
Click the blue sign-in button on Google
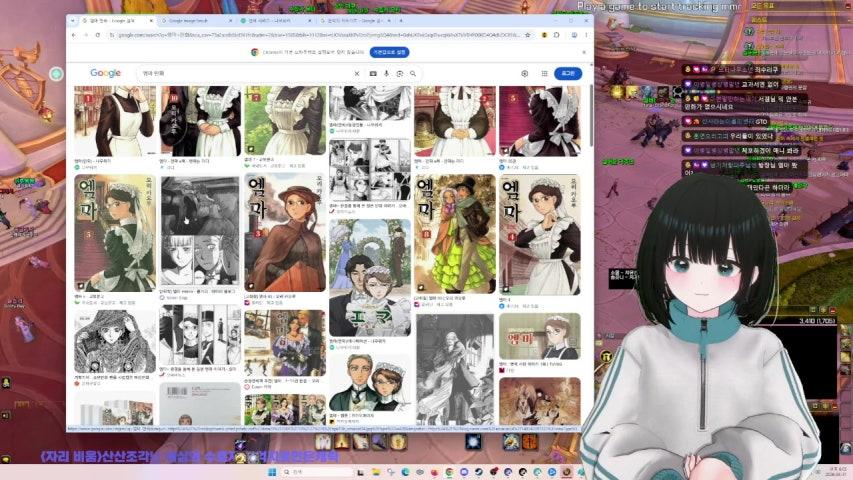click(x=568, y=73)
